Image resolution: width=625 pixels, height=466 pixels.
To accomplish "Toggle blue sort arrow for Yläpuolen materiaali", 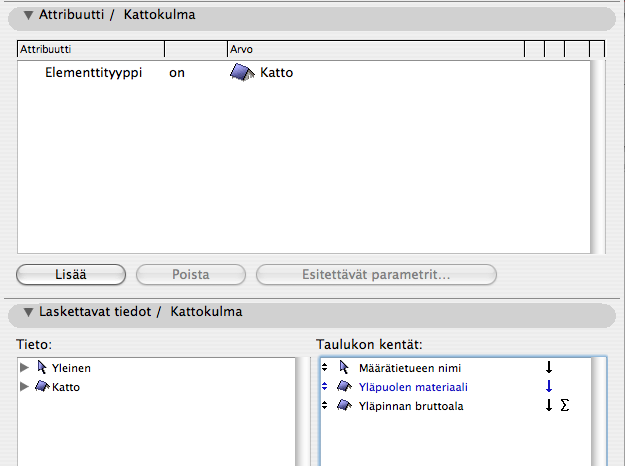I will coord(548,386).
